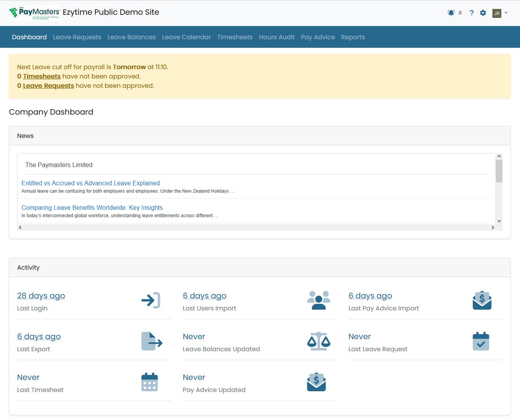Open the settings gear icon
Screen dimensions: 520x420
(x=483, y=13)
